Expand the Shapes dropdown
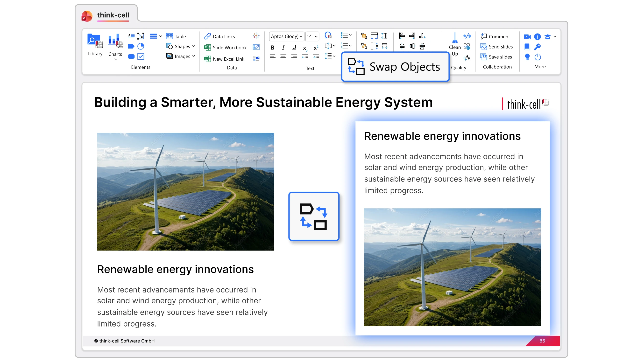This screenshot has height=362, width=644. 194,47
